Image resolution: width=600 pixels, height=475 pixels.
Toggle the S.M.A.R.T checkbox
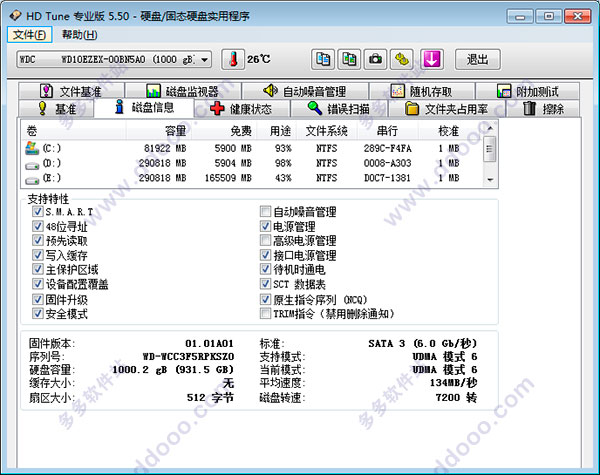point(37,211)
